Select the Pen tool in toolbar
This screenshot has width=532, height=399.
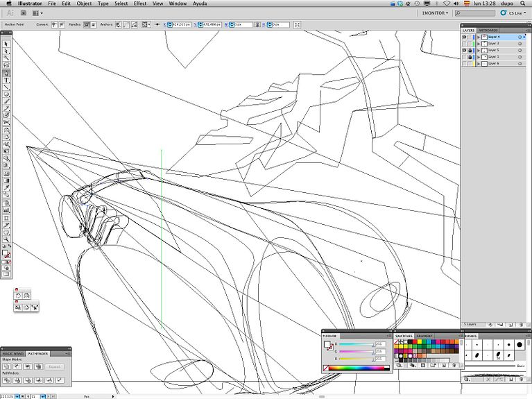pyautogui.click(x=6, y=73)
